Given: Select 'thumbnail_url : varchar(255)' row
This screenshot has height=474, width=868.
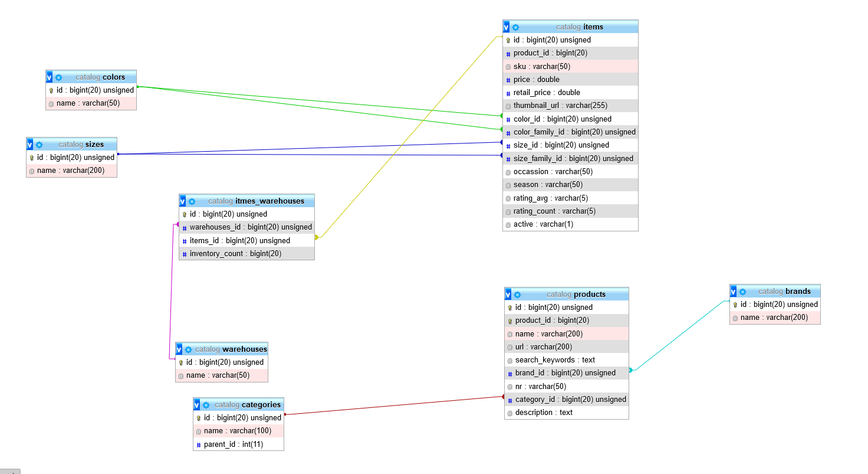Looking at the screenshot, I should 570,106.
